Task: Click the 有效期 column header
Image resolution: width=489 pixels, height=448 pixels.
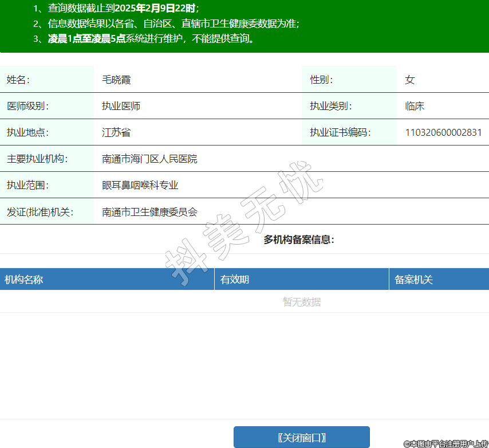Action: [x=235, y=280]
